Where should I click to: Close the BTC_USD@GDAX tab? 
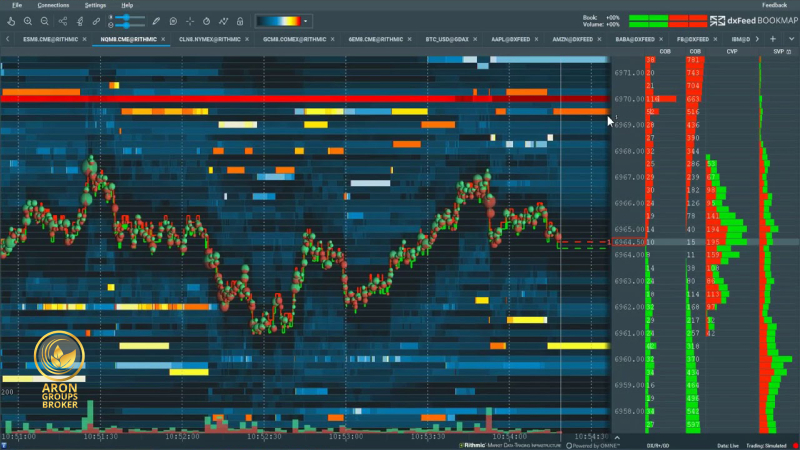click(475, 39)
